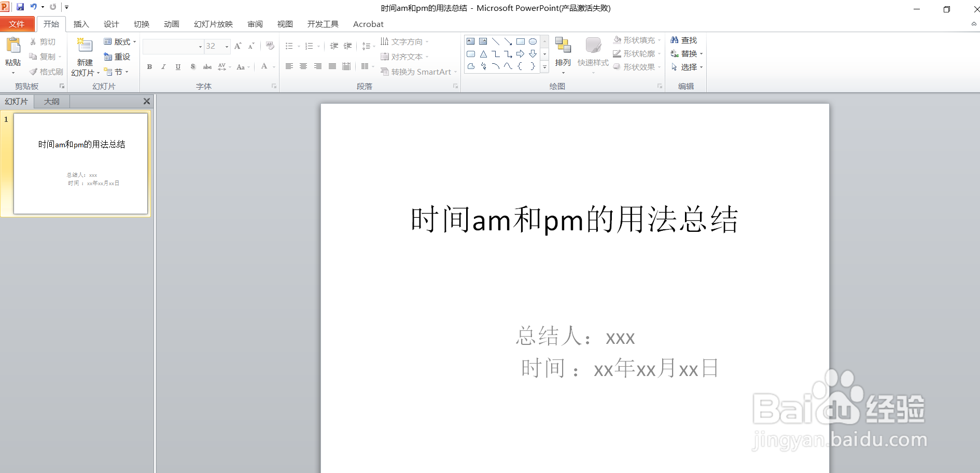980x473 pixels.
Task: Toggle bold formatting on selected text
Action: 149,66
